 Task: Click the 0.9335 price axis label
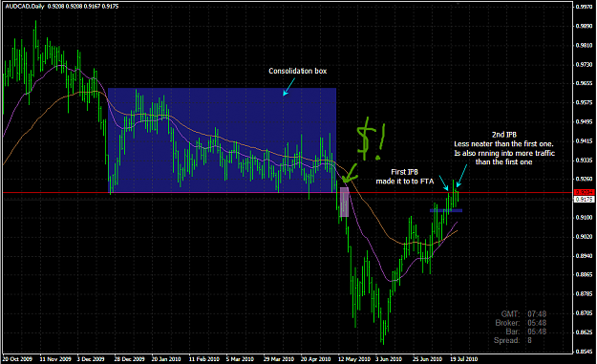click(x=584, y=160)
